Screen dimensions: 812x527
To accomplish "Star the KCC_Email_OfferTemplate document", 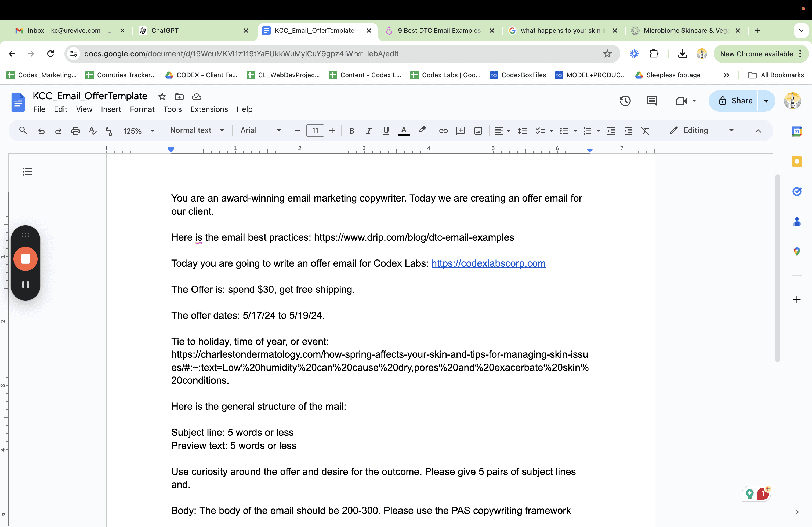I will pyautogui.click(x=162, y=97).
